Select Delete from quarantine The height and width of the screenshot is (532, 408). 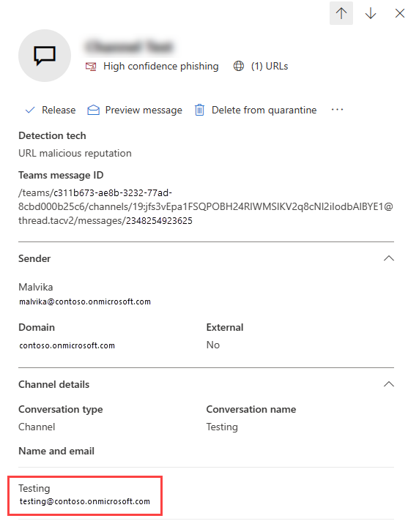[x=264, y=110]
